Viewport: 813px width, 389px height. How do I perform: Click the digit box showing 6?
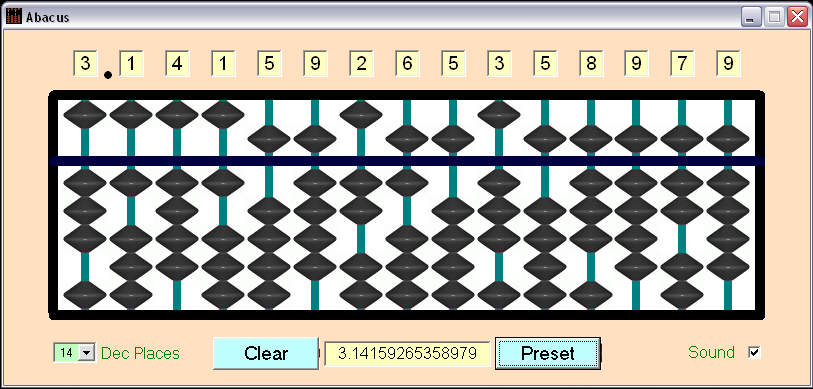pyautogui.click(x=408, y=64)
